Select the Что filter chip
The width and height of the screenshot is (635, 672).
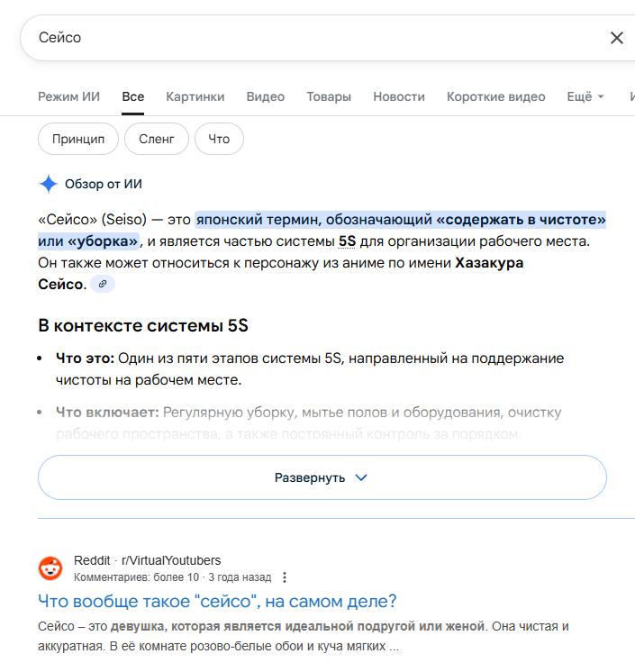pos(219,139)
